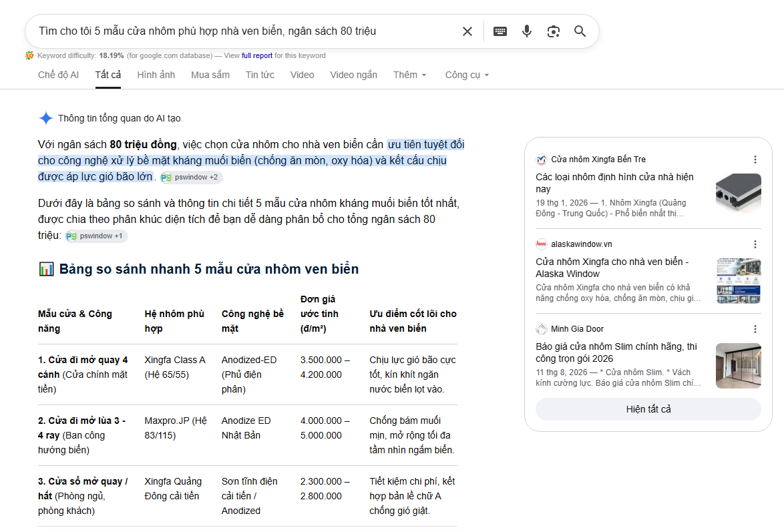Open the Alaska Window result thumbnail
The image size is (784, 532).
click(739, 281)
